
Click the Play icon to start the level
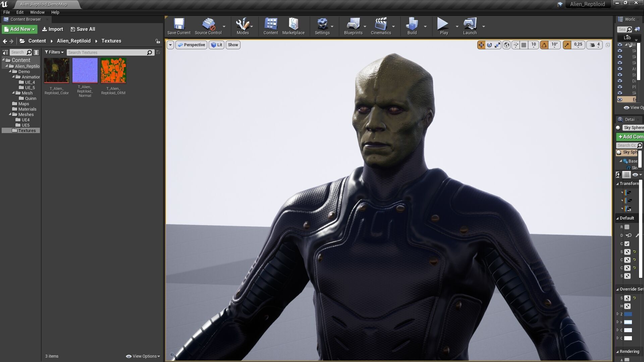[x=444, y=26]
